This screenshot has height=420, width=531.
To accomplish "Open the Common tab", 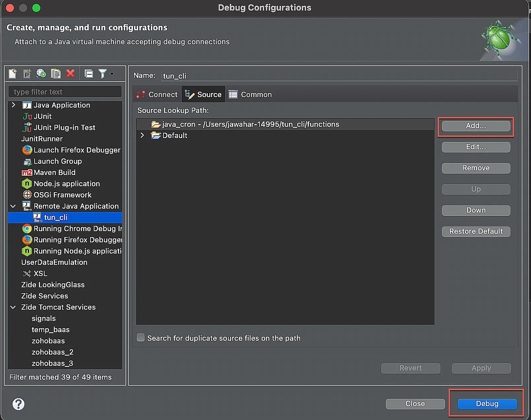I will [250, 94].
